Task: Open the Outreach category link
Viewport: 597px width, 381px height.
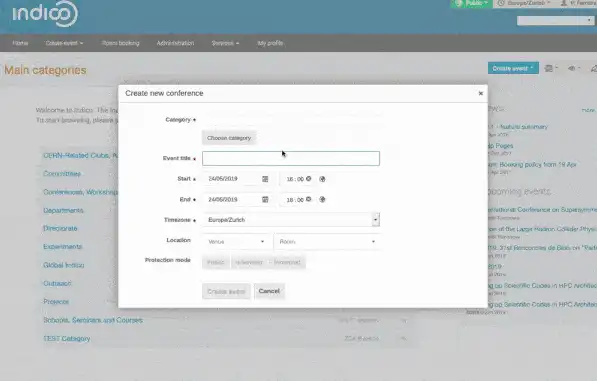Action: (57, 283)
